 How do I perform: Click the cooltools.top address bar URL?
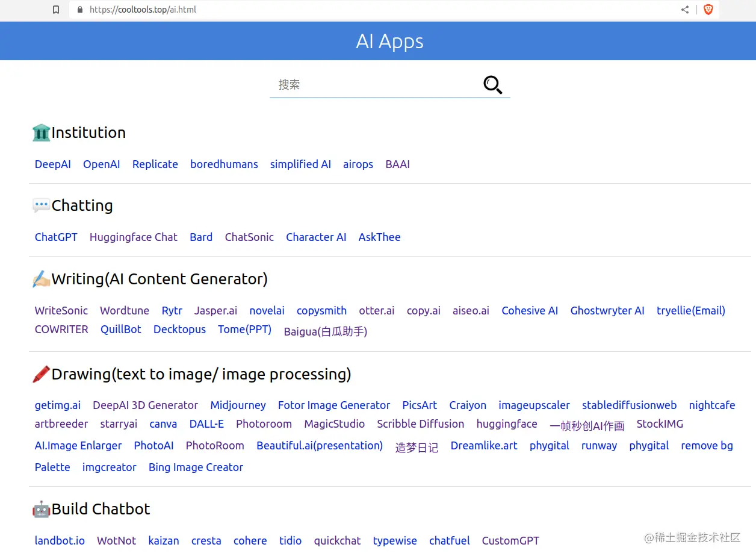click(143, 10)
